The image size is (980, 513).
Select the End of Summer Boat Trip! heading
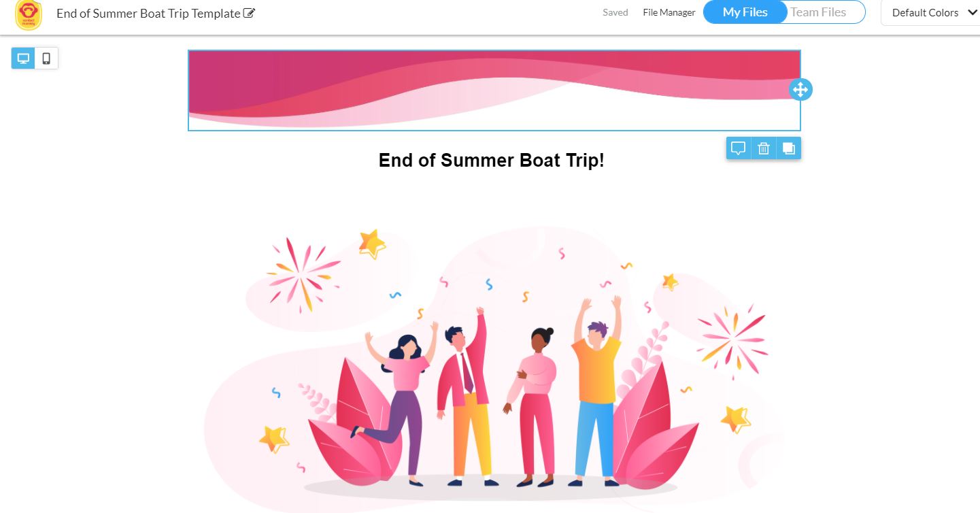pyautogui.click(x=491, y=161)
